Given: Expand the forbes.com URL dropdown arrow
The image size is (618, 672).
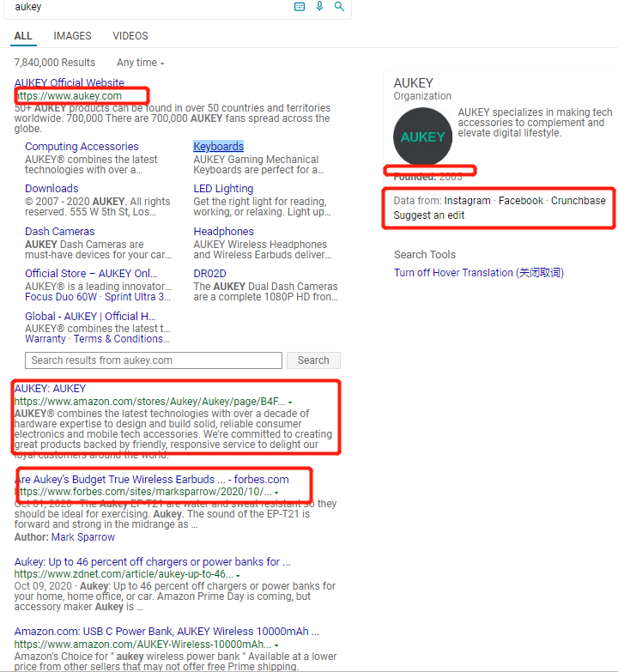Looking at the screenshot, I should coord(276,493).
